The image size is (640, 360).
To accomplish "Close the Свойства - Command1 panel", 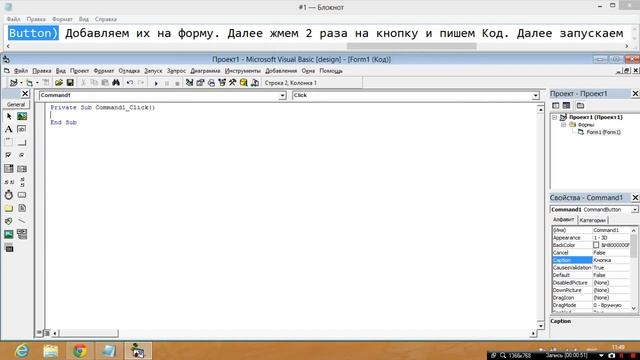I will (x=635, y=198).
